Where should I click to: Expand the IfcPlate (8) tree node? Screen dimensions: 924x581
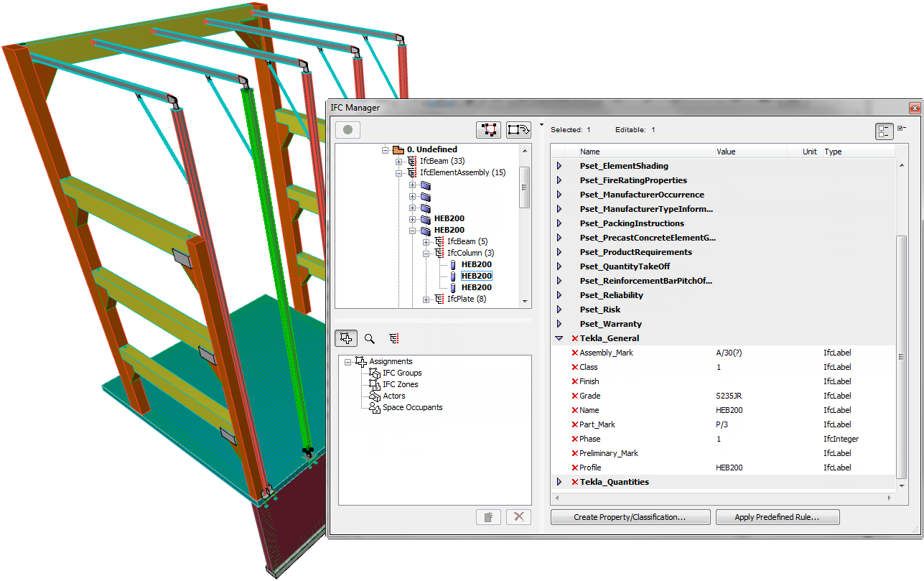pyautogui.click(x=426, y=299)
